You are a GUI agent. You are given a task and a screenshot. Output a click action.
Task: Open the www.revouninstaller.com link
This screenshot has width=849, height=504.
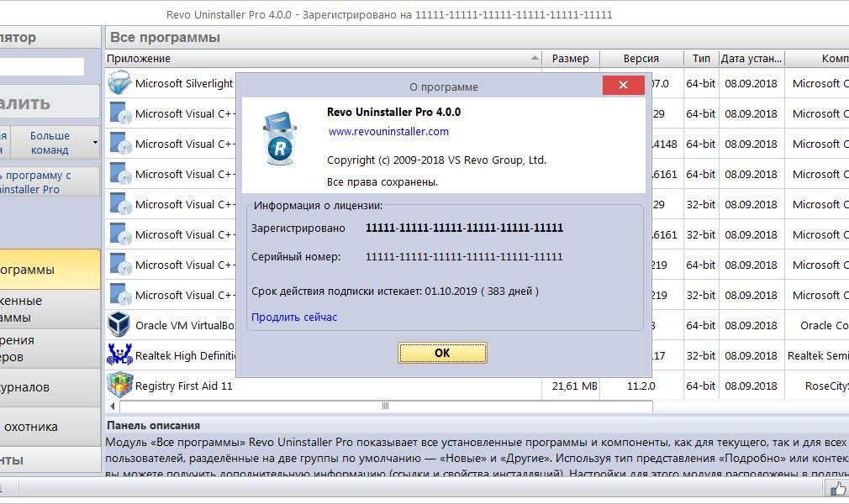388,132
